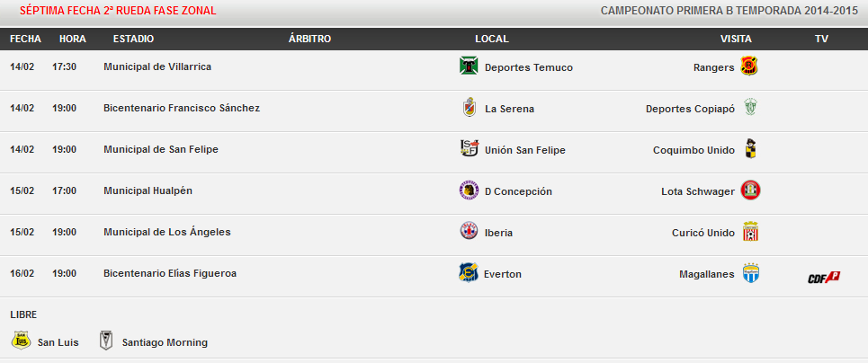Click the Deportes Copiapó green crest
Viewport: 868px width, 363px height.
coord(749,107)
